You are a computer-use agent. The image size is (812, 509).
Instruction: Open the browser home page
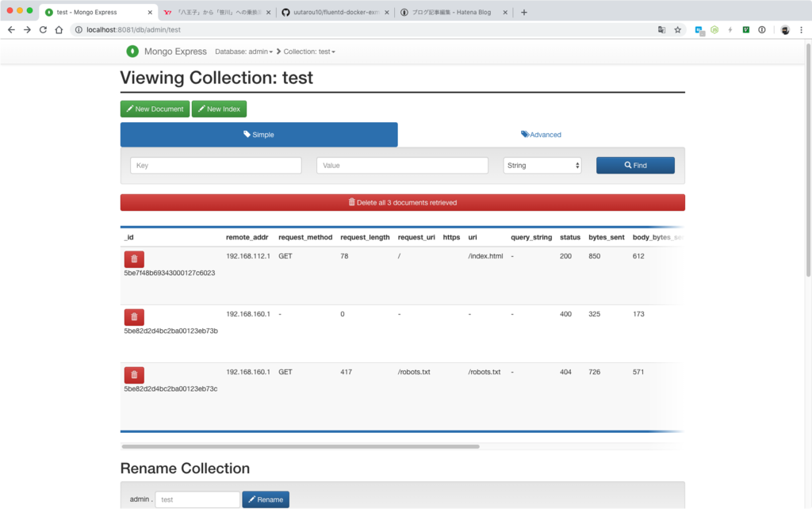point(59,29)
